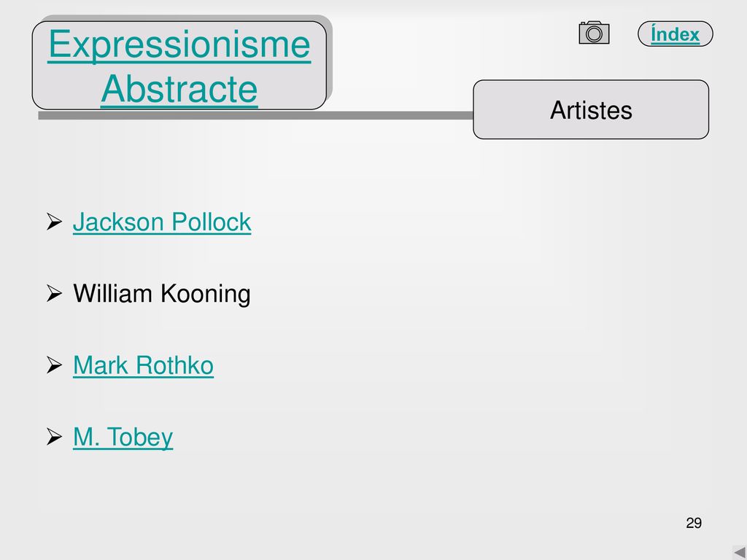Click the arrow bullet beside William Kooning
The height and width of the screenshot is (560, 747).
(x=54, y=293)
